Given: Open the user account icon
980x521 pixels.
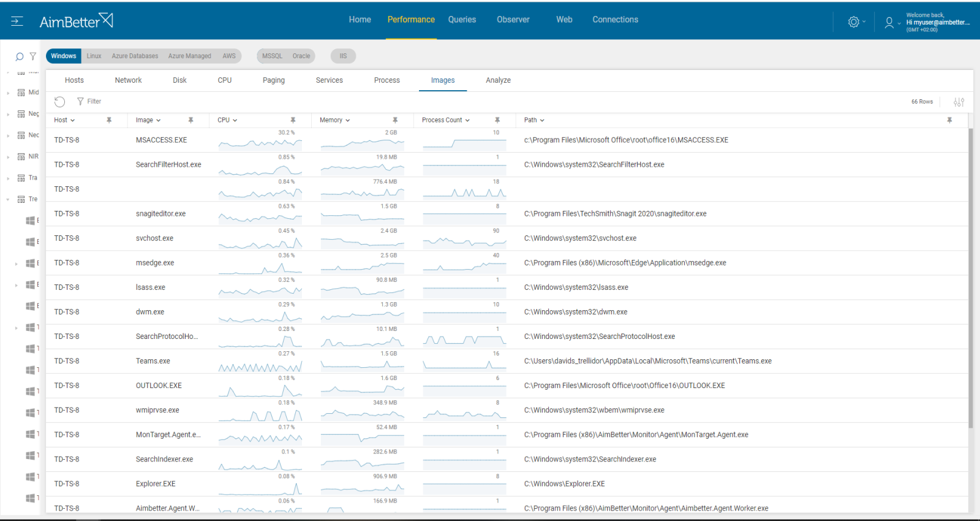Looking at the screenshot, I should 889,23.
